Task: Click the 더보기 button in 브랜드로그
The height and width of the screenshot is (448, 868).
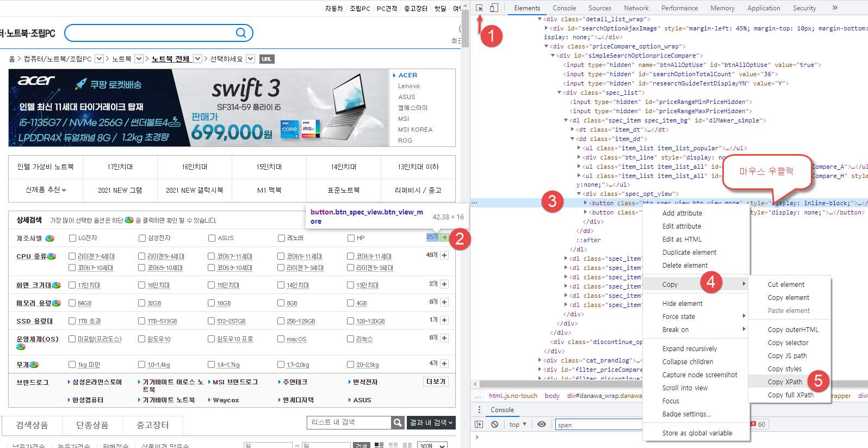Action: click(436, 382)
